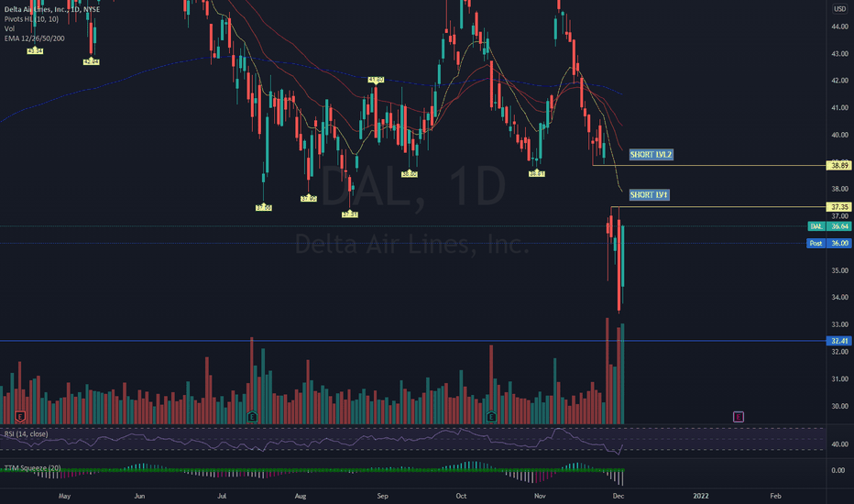Click the Oct label on time axis

[x=461, y=496]
